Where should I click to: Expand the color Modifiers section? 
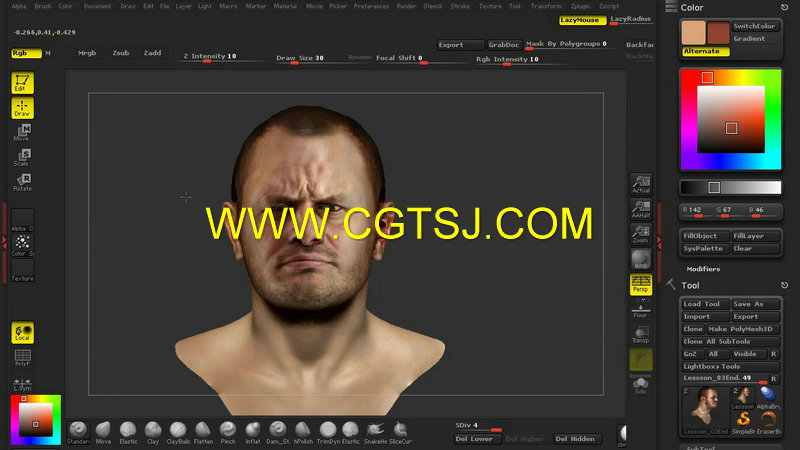click(x=703, y=269)
